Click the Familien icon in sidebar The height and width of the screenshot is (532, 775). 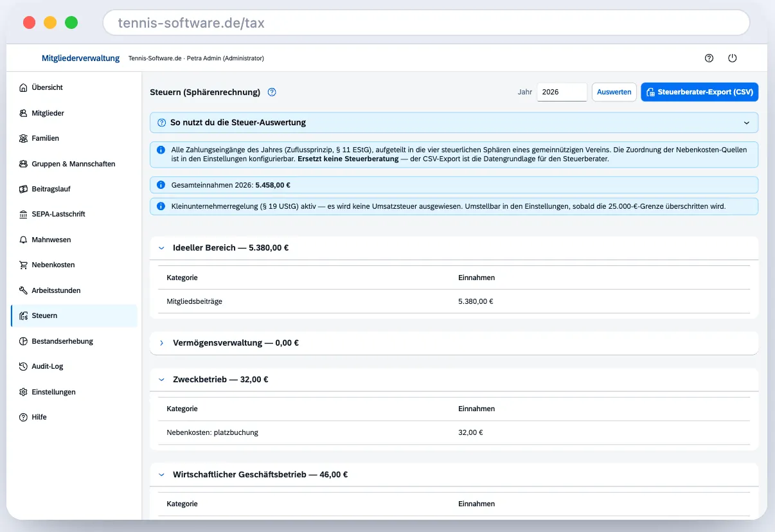coord(24,138)
